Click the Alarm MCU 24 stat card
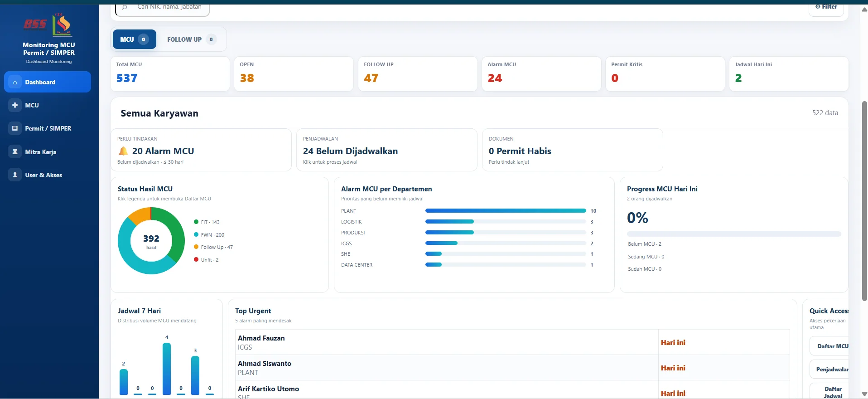Viewport: 868px width, 399px height. coord(541,74)
